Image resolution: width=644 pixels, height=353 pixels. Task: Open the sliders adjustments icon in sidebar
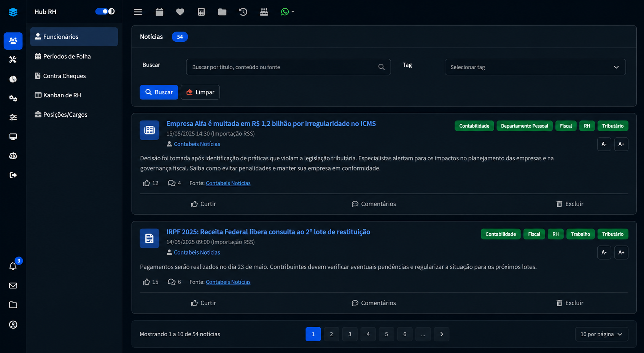click(13, 117)
